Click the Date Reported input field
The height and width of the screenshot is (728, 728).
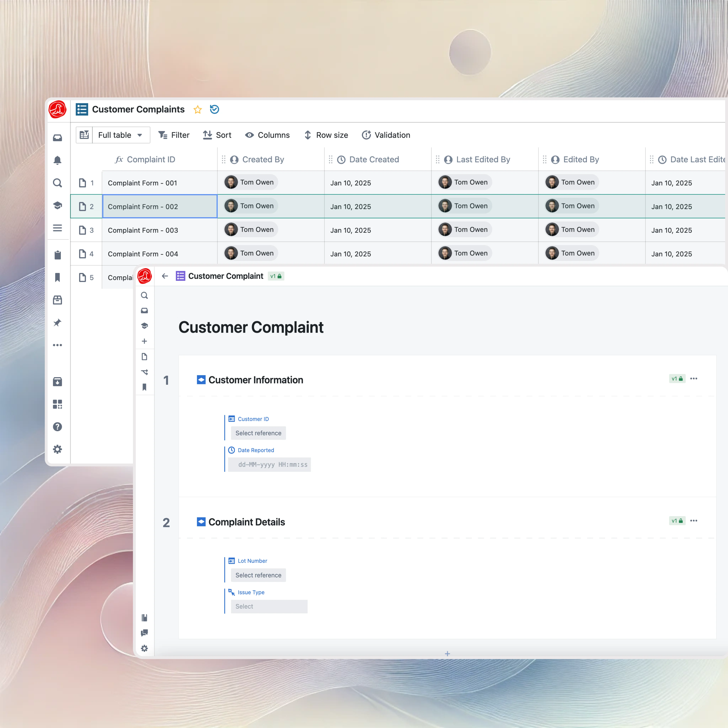(270, 465)
